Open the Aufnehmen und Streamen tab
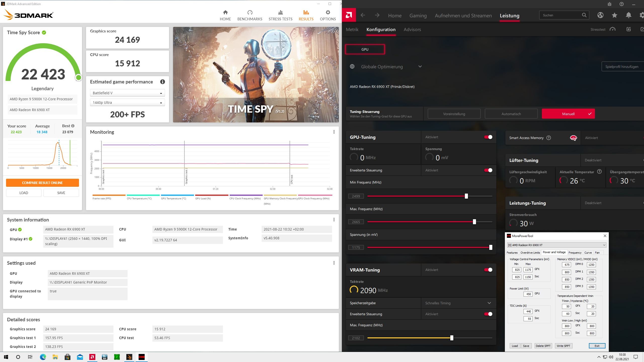 (x=463, y=16)
